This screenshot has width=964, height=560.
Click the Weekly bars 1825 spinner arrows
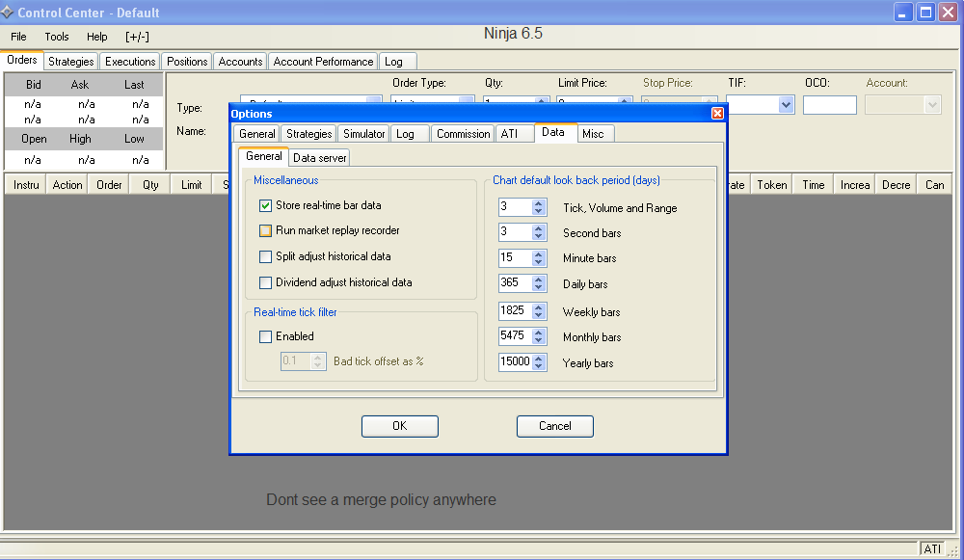(539, 311)
